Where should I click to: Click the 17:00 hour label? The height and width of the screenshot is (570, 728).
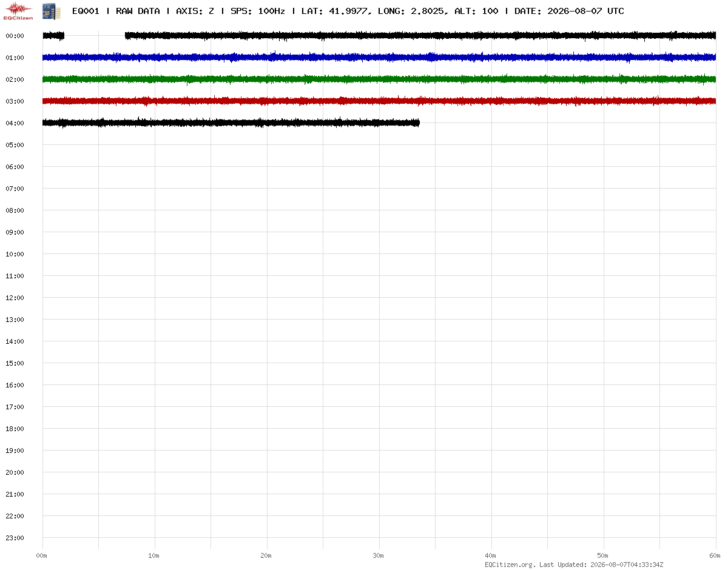15,407
